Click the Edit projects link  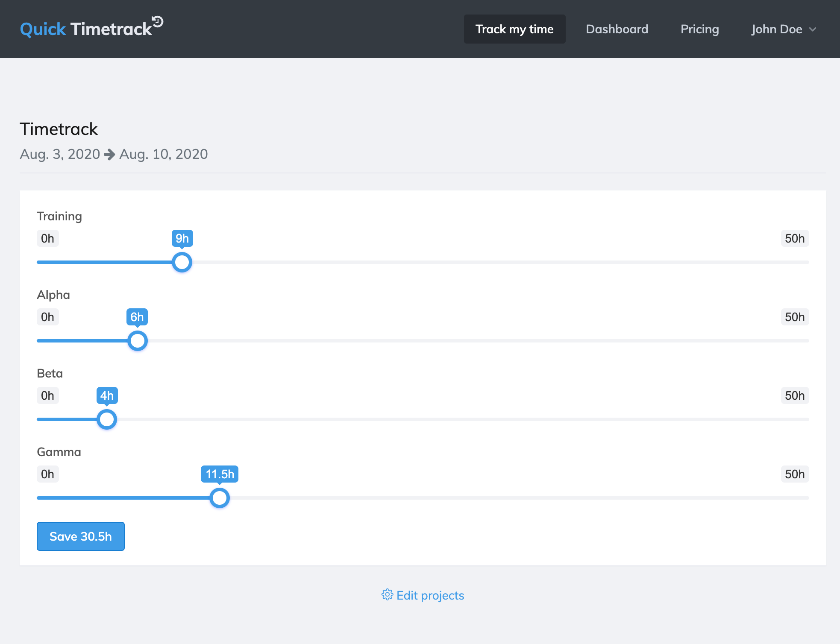[430, 595]
